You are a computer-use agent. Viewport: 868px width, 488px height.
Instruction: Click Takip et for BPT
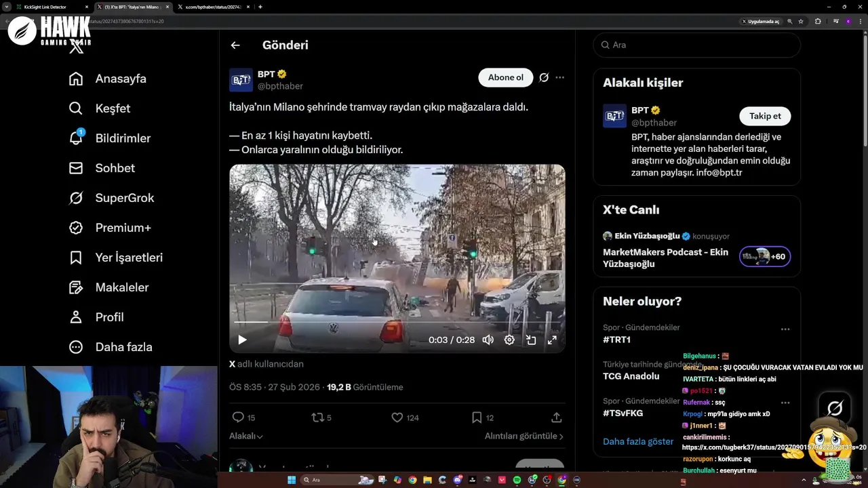point(765,116)
